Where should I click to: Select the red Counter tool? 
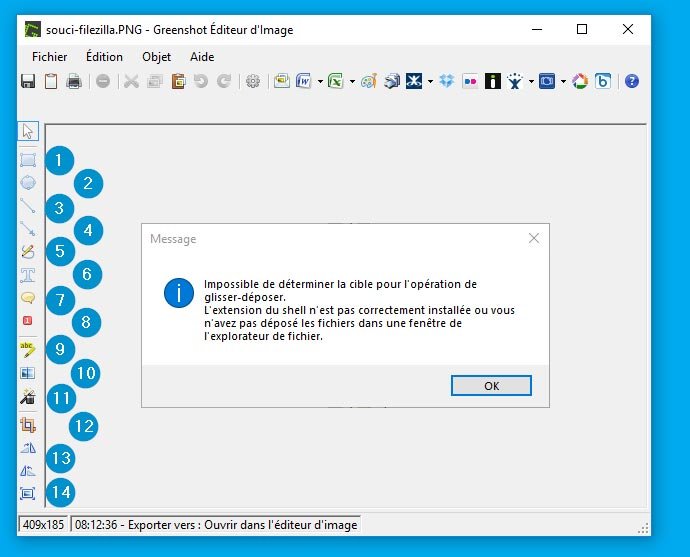click(27, 320)
